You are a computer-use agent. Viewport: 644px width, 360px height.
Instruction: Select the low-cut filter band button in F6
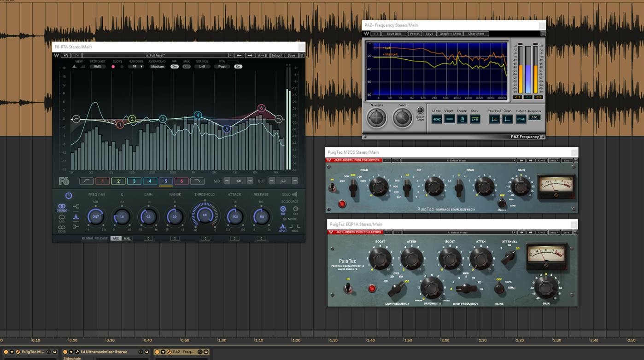pyautogui.click(x=86, y=181)
